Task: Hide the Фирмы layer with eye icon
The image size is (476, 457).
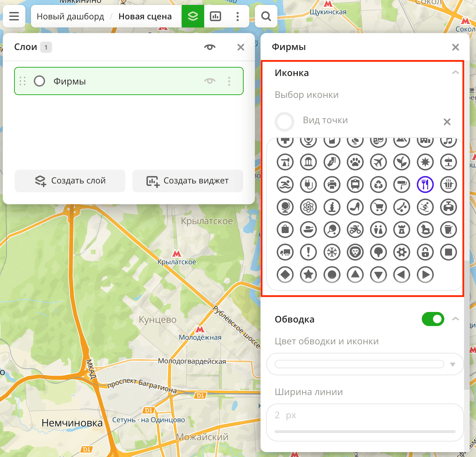Action: (x=210, y=81)
